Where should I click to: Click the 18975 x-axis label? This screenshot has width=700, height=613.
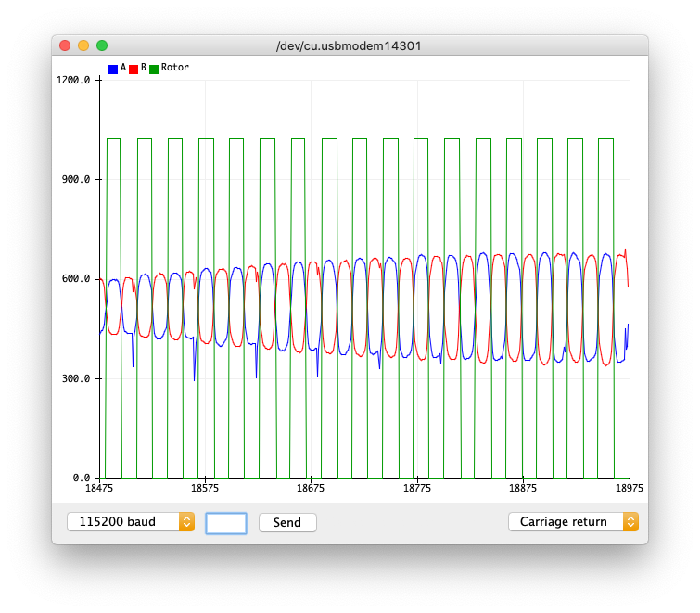coord(629,488)
